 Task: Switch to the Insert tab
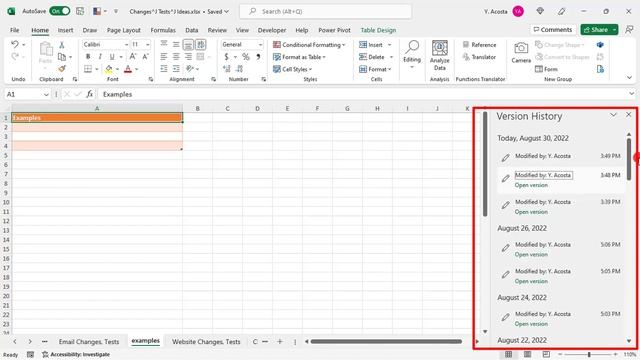point(65,30)
